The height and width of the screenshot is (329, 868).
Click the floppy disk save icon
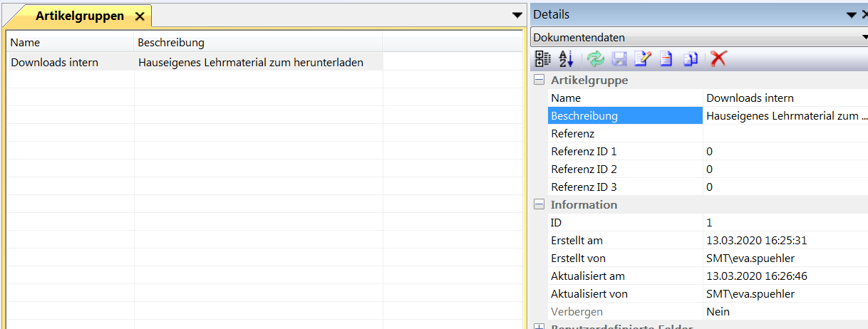(x=619, y=60)
